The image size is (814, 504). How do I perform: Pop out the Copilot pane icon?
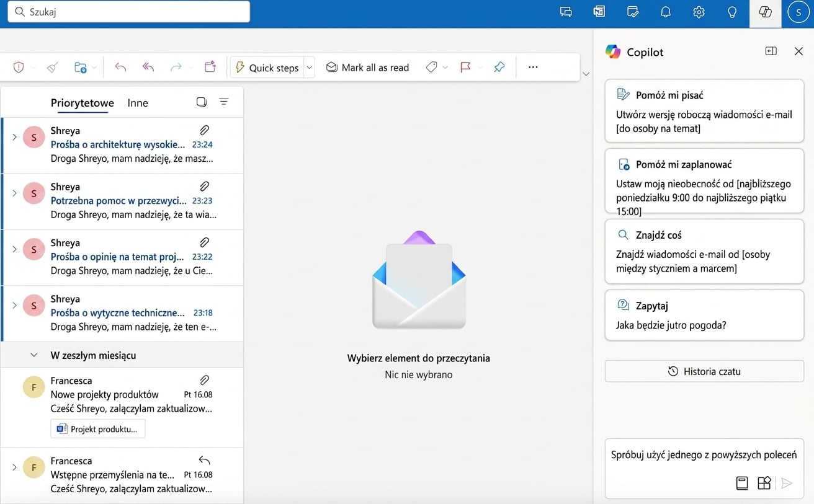[x=771, y=51]
